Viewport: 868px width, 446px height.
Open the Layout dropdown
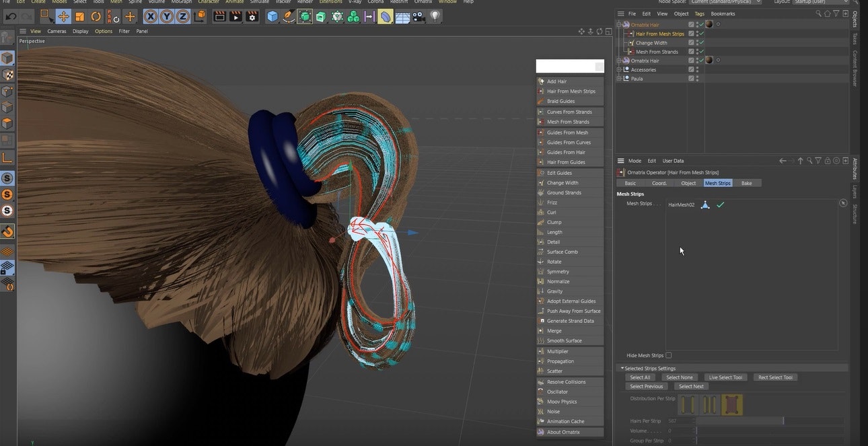point(821,2)
